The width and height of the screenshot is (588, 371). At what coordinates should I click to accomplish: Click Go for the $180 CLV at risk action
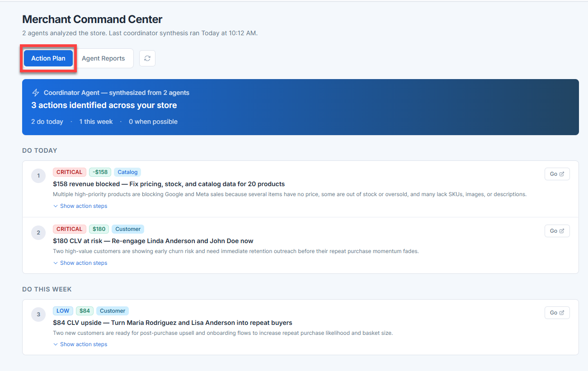pyautogui.click(x=557, y=231)
